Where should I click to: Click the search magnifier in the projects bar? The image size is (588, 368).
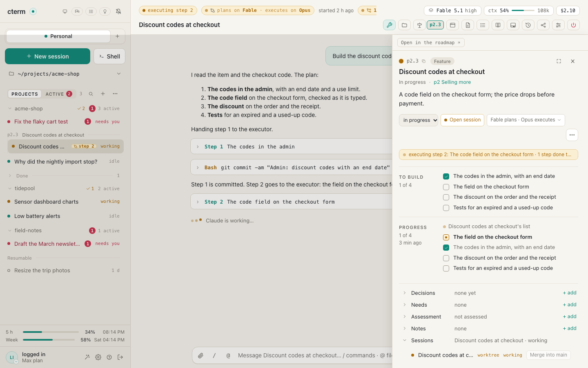(91, 94)
